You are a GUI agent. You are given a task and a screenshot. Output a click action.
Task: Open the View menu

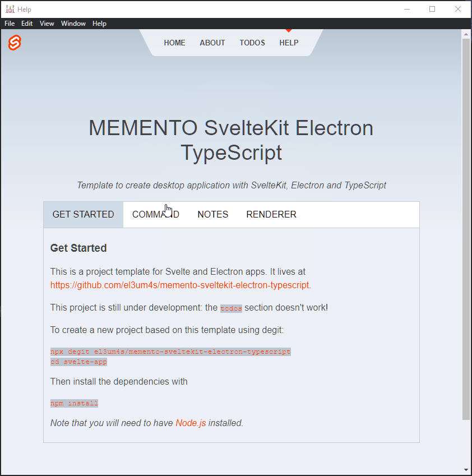(x=47, y=24)
